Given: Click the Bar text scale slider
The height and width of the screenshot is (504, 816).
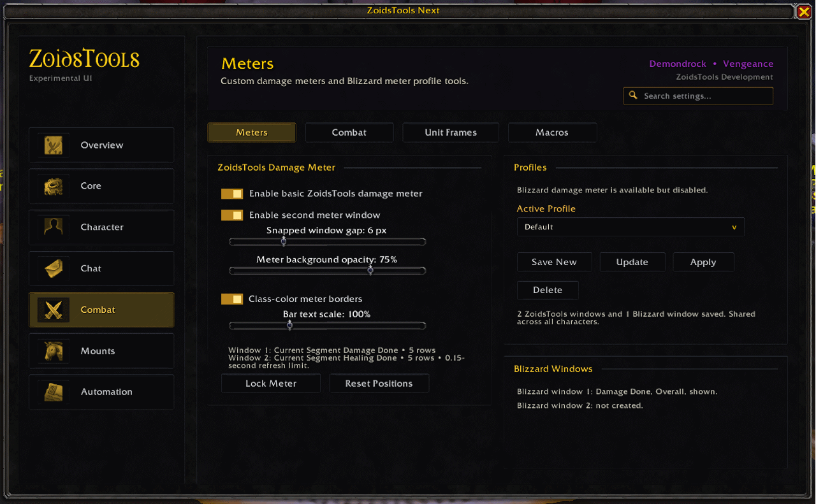Looking at the screenshot, I should pyautogui.click(x=327, y=326).
